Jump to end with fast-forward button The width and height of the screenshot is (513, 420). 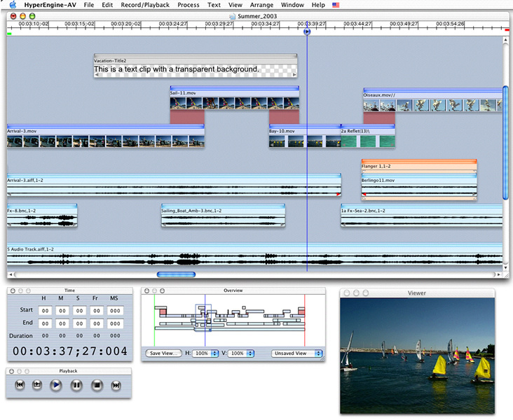[116, 385]
